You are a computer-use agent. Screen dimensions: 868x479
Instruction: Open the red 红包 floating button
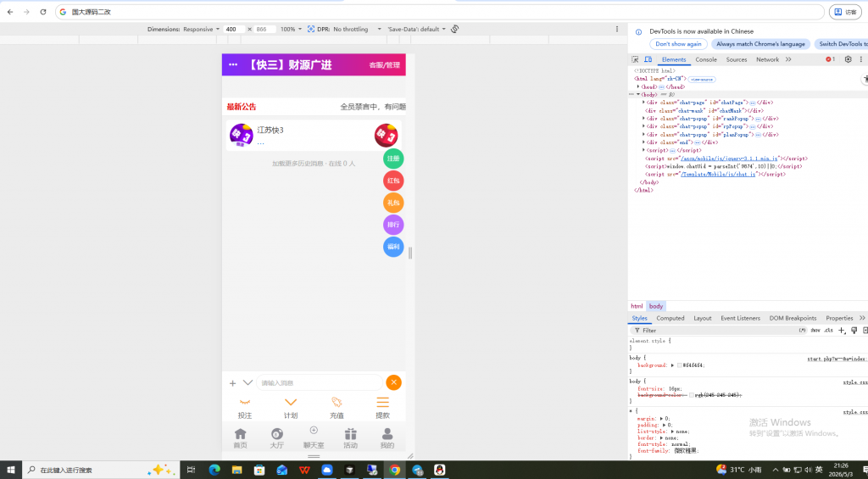coord(393,181)
